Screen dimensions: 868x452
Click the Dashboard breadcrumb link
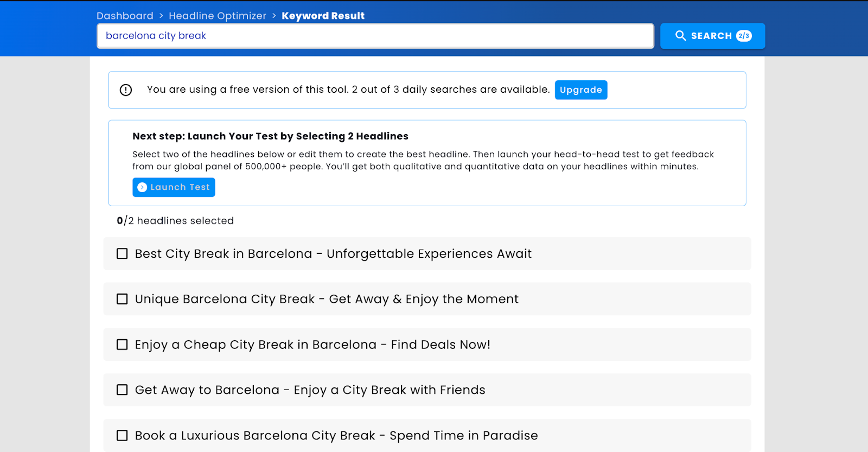coord(125,16)
